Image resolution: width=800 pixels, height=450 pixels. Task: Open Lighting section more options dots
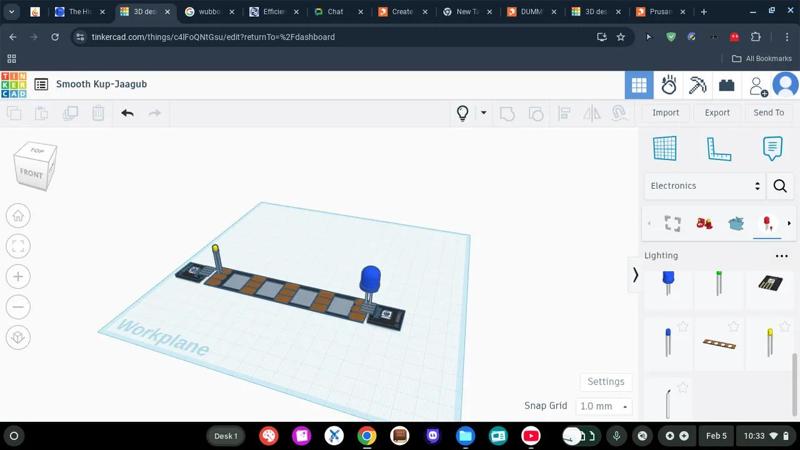782,256
